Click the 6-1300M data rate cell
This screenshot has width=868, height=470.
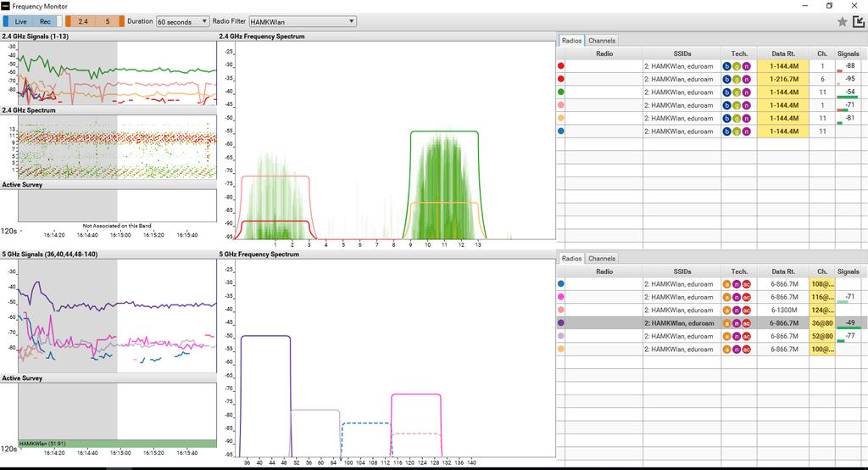(x=783, y=311)
